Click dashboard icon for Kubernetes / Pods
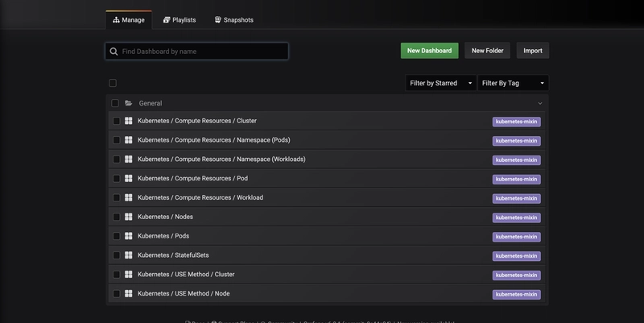Viewport: 644px width, 323px height. [x=129, y=236]
